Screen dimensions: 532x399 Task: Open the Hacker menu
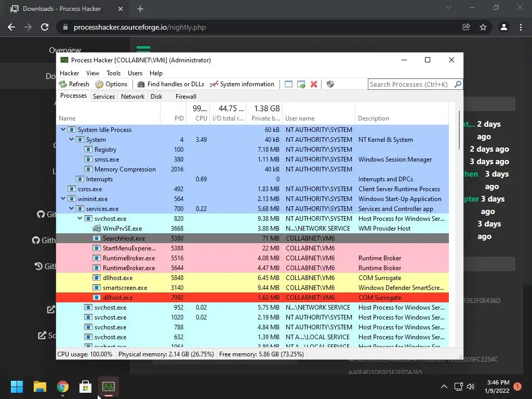click(69, 73)
